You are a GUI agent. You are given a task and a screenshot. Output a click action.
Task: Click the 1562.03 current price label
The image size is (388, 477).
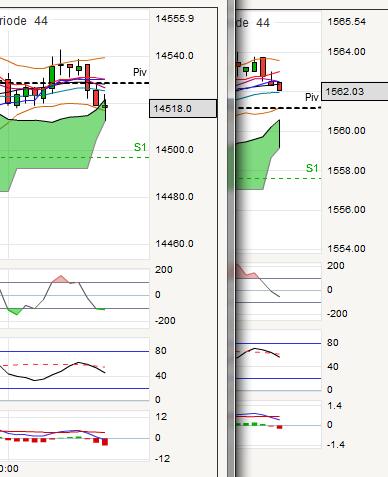pyautogui.click(x=355, y=91)
